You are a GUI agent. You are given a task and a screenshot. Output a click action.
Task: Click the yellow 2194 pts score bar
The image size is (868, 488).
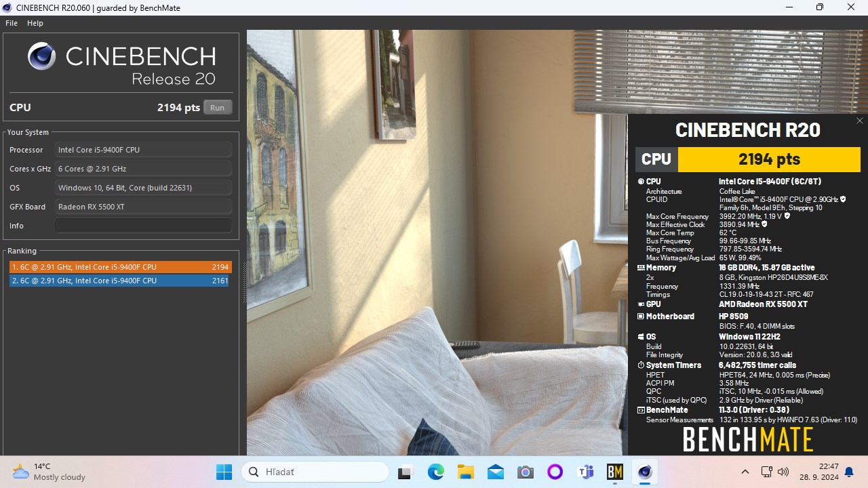click(x=769, y=159)
